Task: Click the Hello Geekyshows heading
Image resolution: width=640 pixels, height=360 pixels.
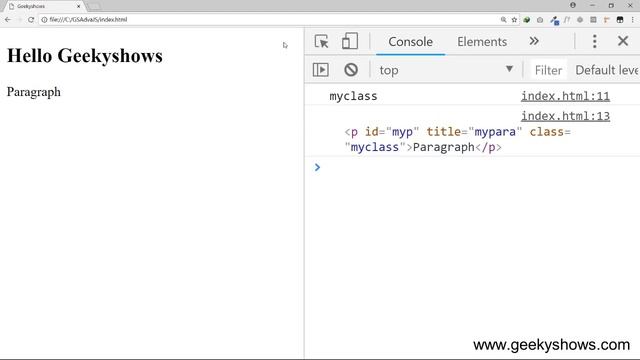Action: [85, 56]
